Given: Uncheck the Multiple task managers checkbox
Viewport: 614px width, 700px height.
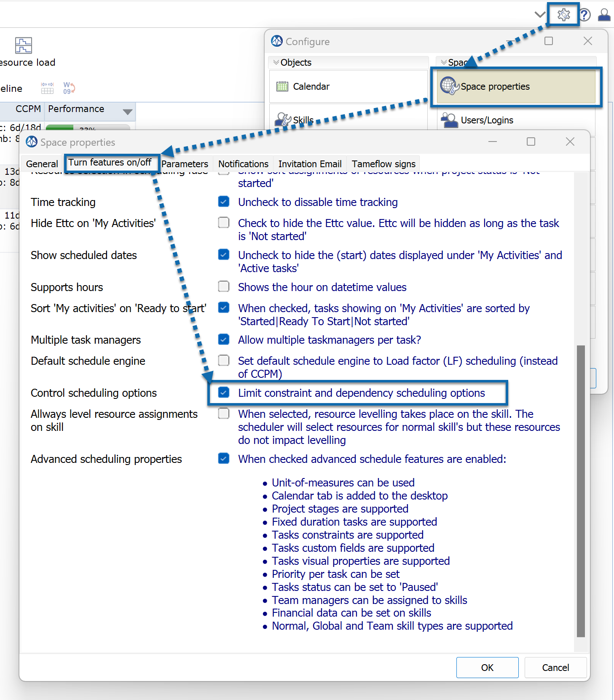Looking at the screenshot, I should [224, 339].
